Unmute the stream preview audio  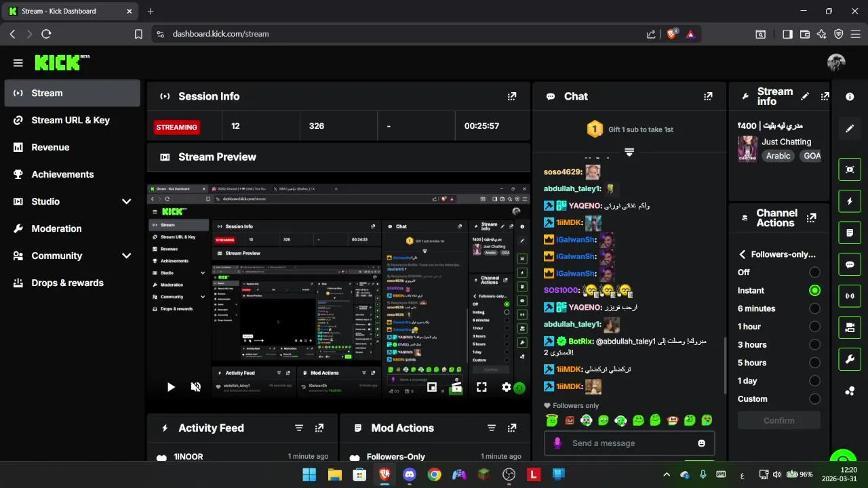coord(195,387)
